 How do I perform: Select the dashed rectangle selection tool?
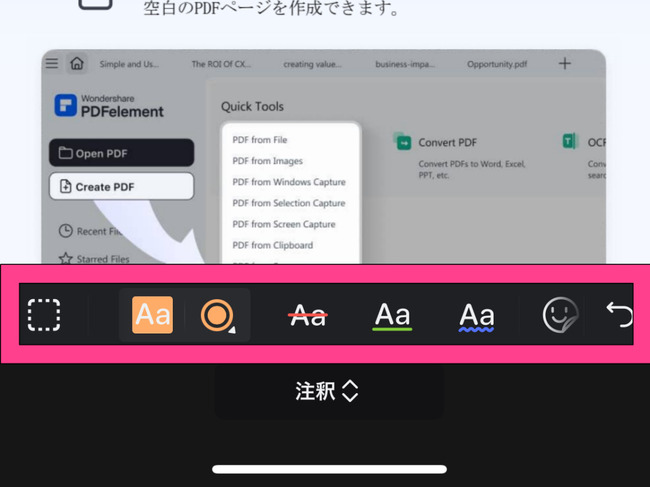44,315
